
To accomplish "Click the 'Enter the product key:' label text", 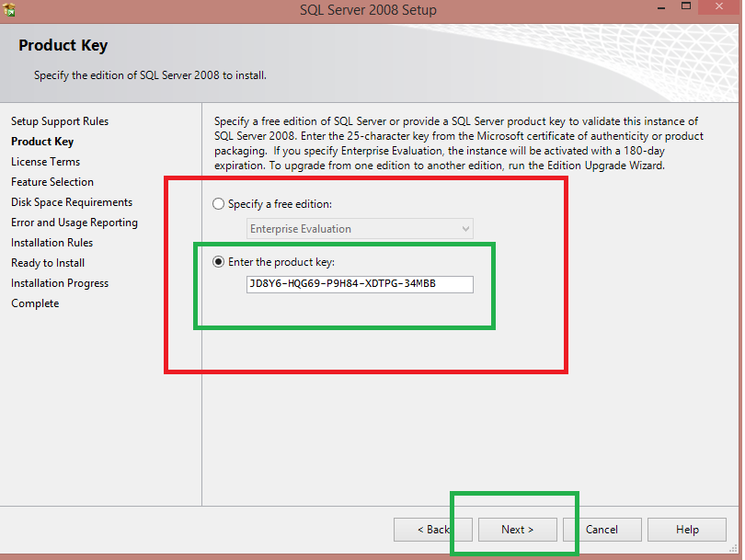I will point(281,262).
